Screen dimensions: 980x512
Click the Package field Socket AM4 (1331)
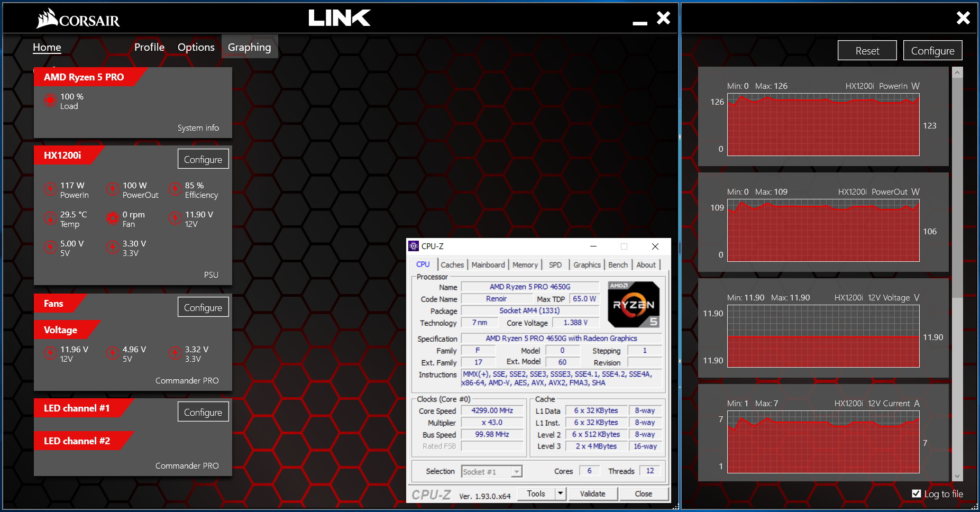[529, 310]
